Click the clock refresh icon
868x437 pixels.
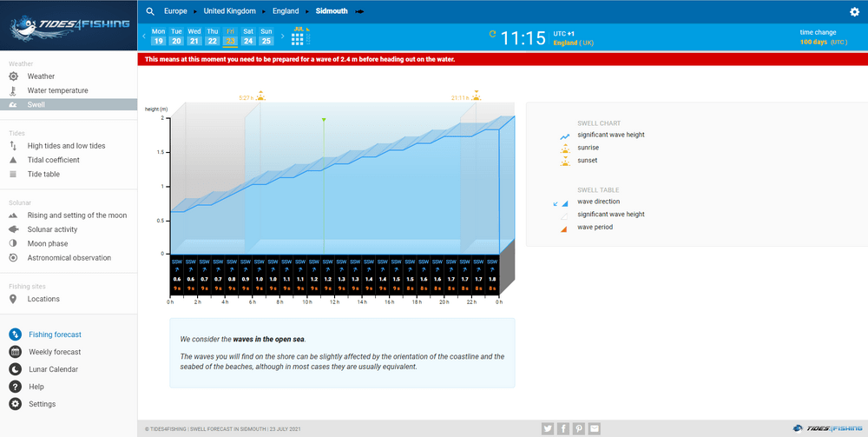493,35
